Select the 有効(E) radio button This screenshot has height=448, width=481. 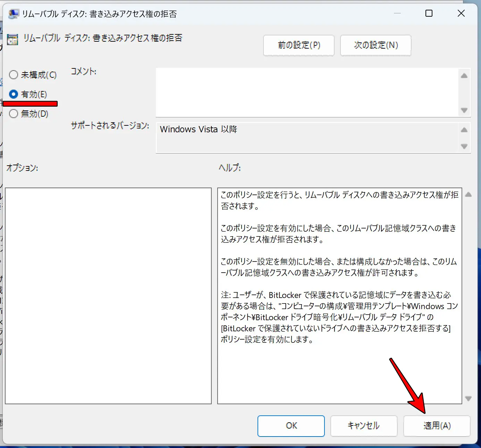click(14, 94)
